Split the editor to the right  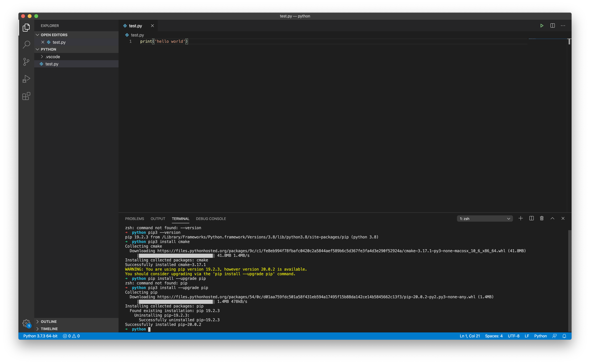point(552,25)
